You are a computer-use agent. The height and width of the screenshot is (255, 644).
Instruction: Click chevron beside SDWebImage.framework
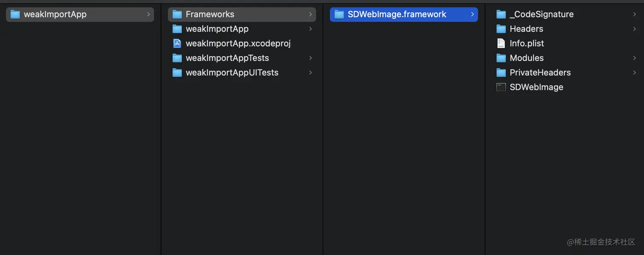(x=472, y=14)
